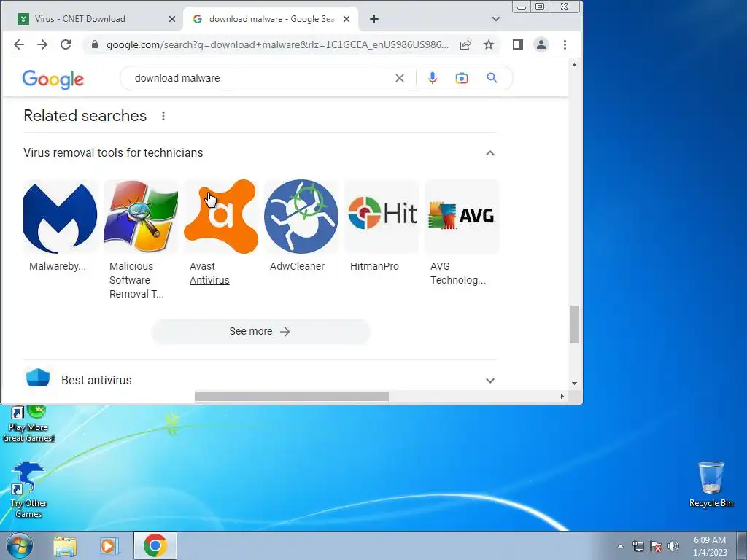The image size is (747, 560).
Task: Select the Recycle Bin desktop icon
Action: tap(711, 484)
